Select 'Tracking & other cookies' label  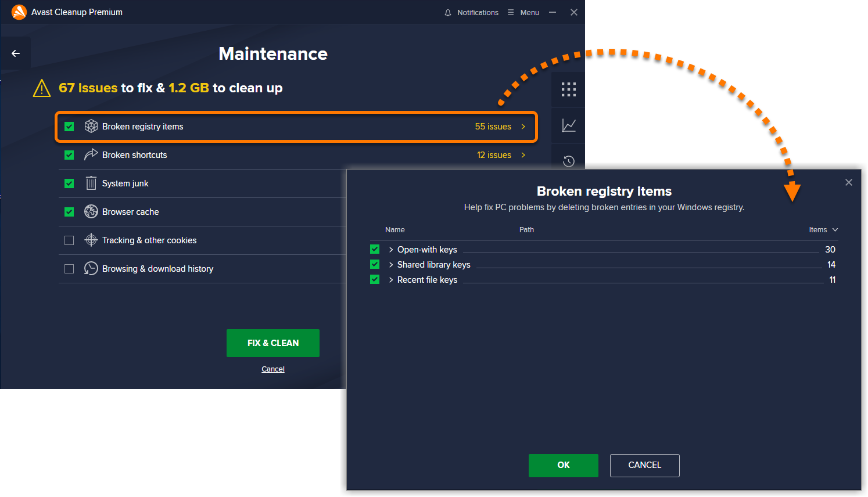click(x=149, y=240)
